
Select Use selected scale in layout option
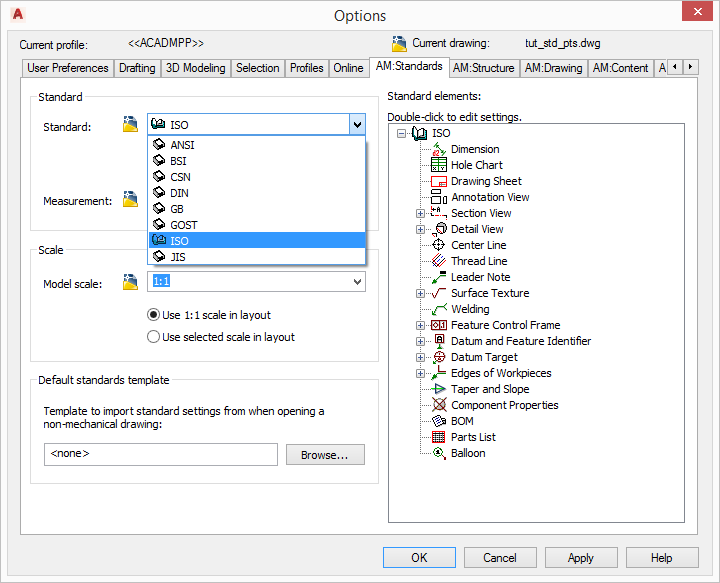[154, 337]
